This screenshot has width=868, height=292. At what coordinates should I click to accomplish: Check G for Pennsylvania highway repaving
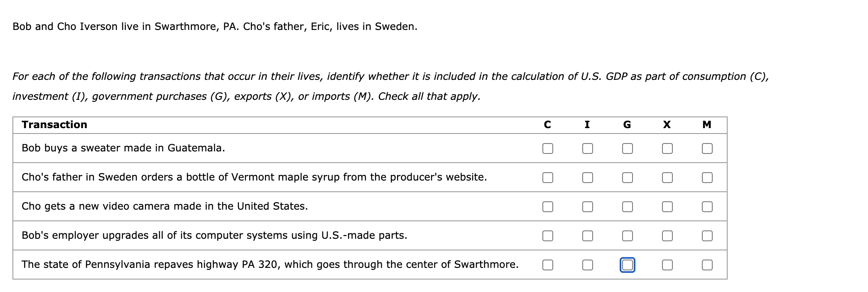click(627, 265)
